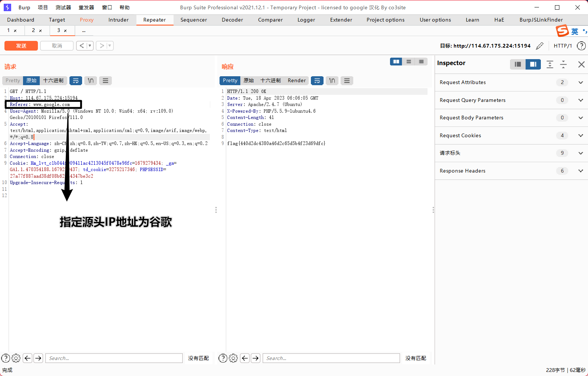The height and width of the screenshot is (376, 588).
Task: Go to previous request with back arrow
Action: (82, 46)
